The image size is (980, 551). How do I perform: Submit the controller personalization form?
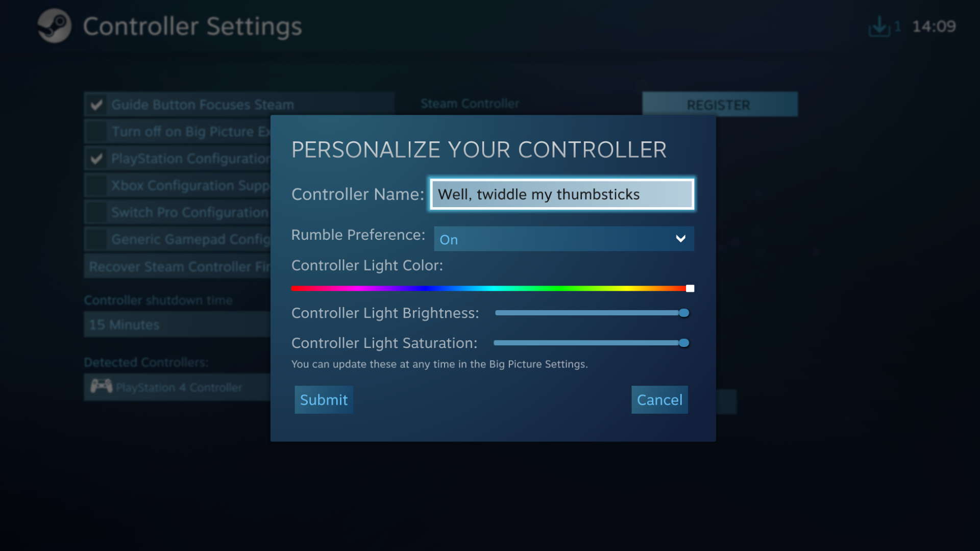(x=324, y=399)
